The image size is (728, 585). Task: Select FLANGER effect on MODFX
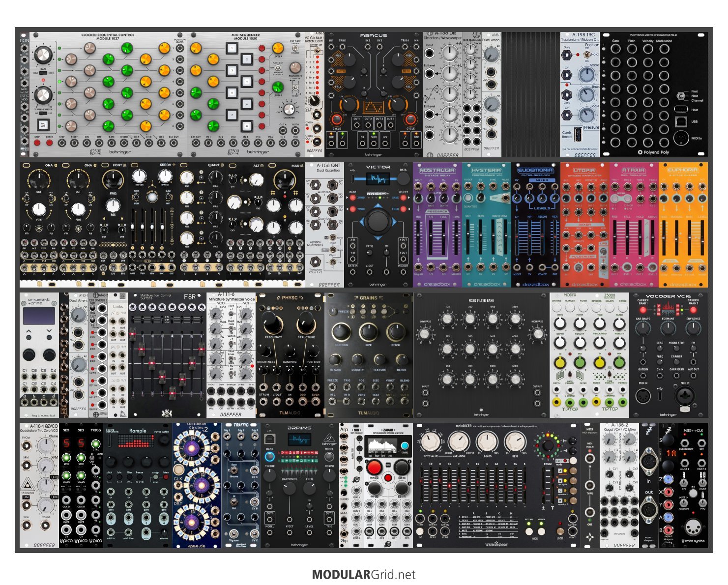click(x=570, y=307)
